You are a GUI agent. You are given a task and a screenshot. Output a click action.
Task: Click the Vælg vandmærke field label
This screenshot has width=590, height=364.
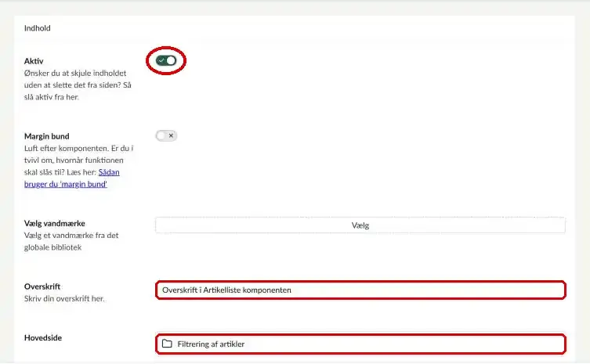click(55, 223)
